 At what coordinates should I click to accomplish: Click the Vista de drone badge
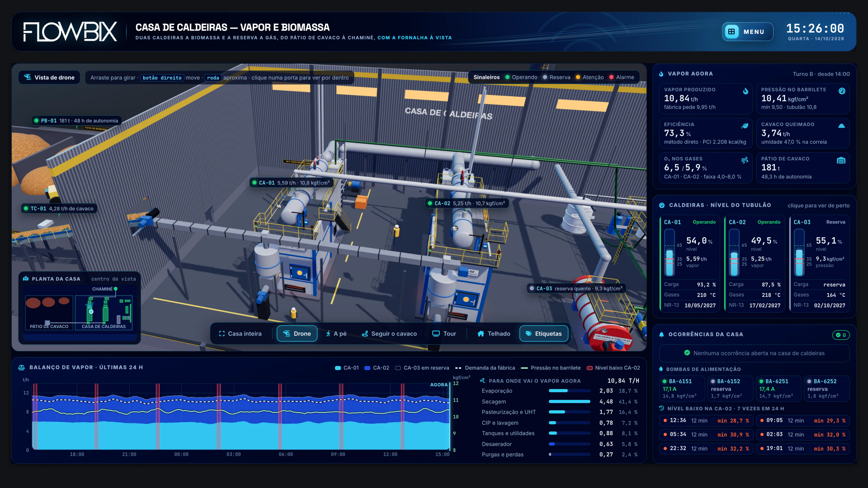[x=50, y=77]
